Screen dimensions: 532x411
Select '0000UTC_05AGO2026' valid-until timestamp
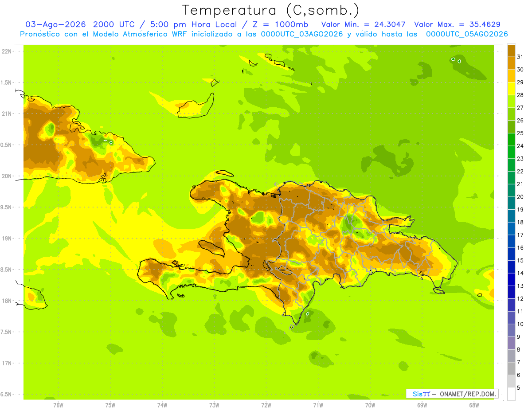point(467,34)
